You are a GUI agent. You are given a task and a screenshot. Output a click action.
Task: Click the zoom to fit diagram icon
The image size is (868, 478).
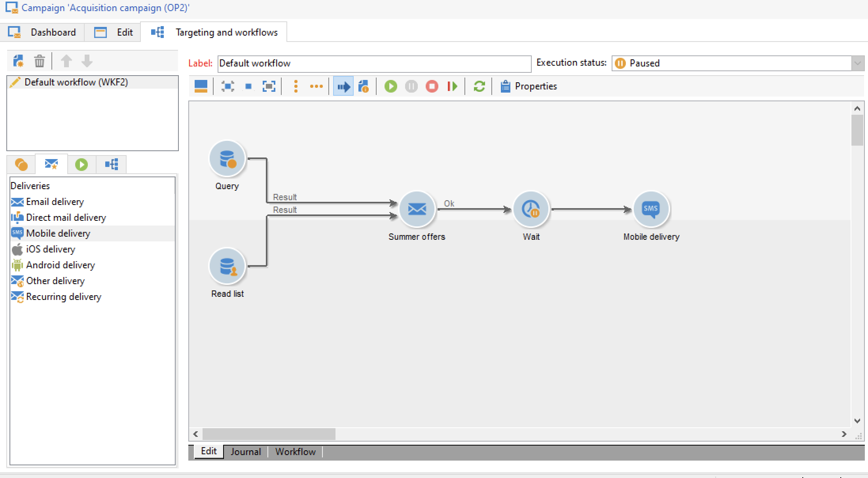click(269, 86)
